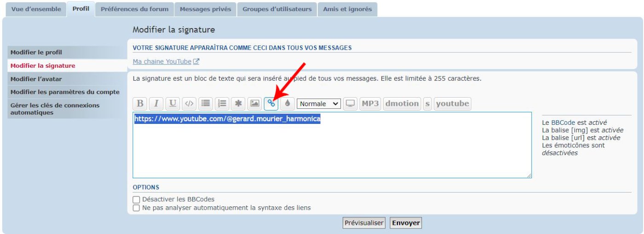Check Ne pas analyser automatiquement les liens

click(136, 208)
